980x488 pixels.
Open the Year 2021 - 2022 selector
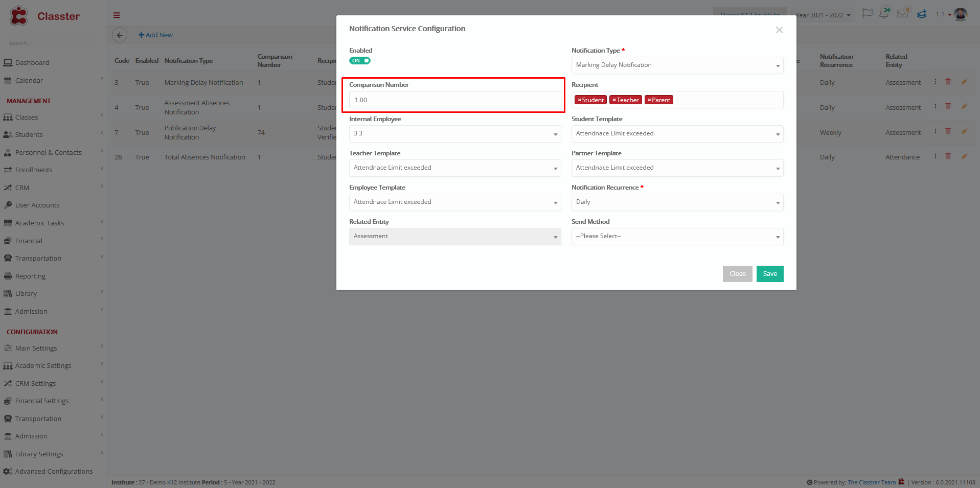[823, 15]
